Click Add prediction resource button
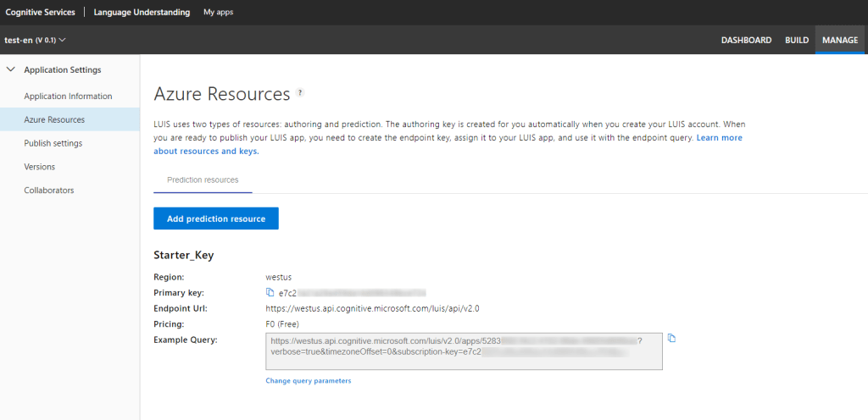868x420 pixels. point(216,218)
